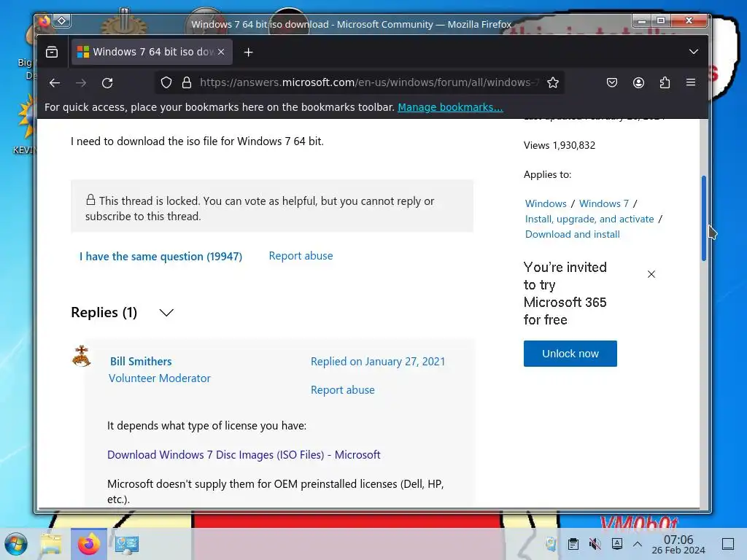Report abuse on Bill Smithers reply
The image size is (747, 560).
coord(343,390)
